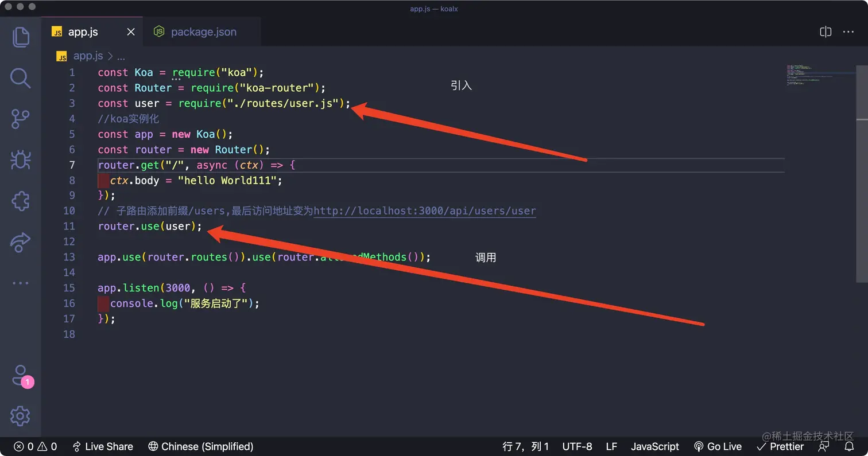Click app.listen(3000 on line 15
The height and width of the screenshot is (456, 868).
(144, 287)
